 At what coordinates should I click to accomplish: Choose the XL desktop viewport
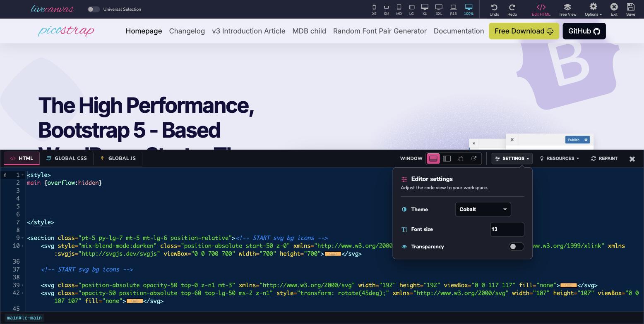[x=425, y=9]
